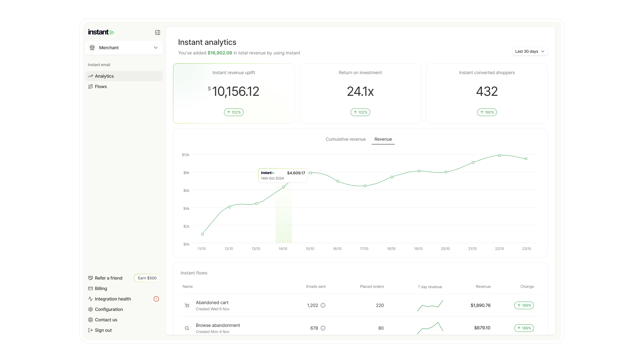This screenshot has width=644, height=362.
Task: Open the Contact us link
Action: pos(106,320)
